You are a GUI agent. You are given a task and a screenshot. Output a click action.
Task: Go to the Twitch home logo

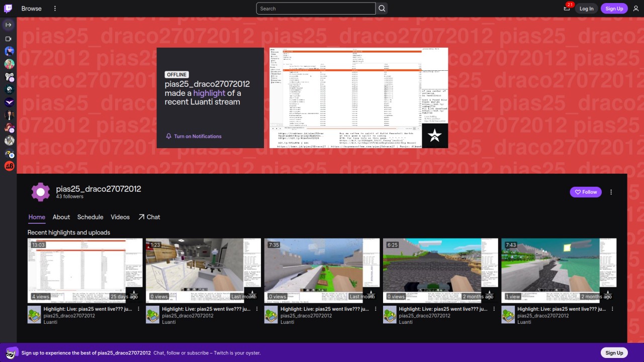point(9,9)
